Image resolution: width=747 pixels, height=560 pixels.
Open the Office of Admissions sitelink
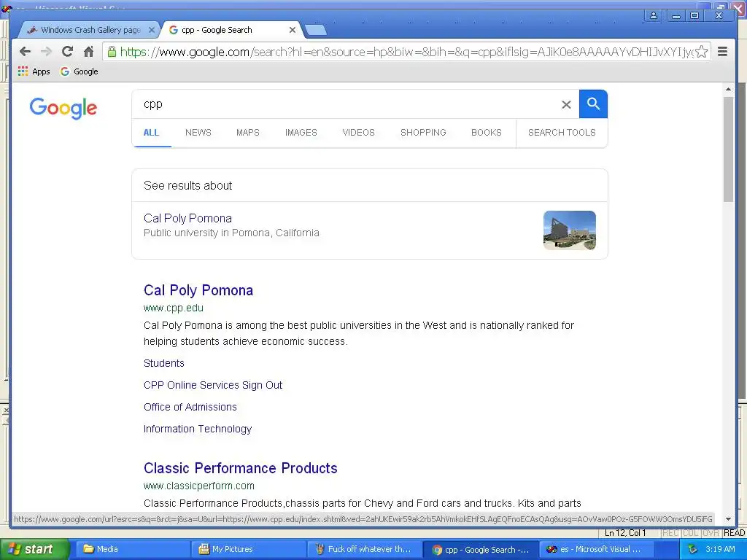190,407
